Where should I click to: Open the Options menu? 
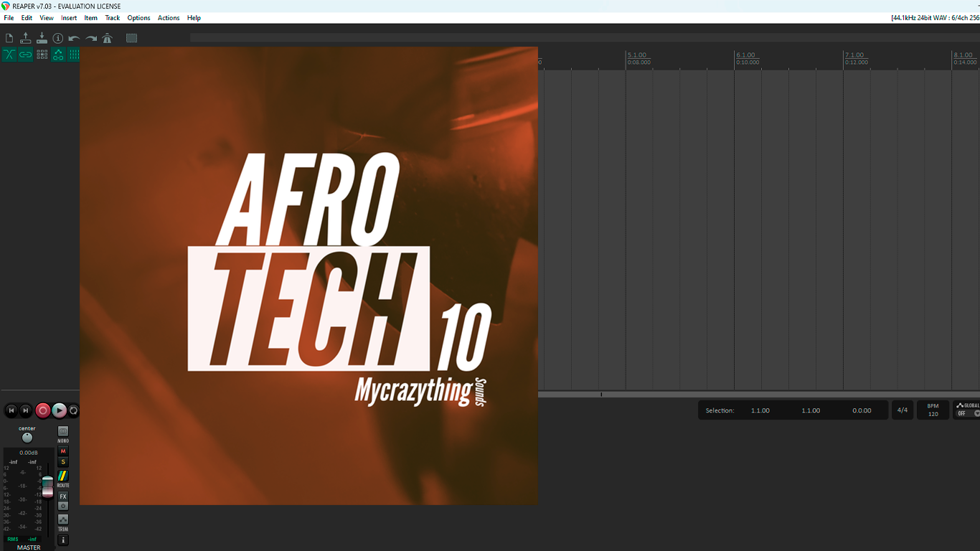click(x=139, y=18)
